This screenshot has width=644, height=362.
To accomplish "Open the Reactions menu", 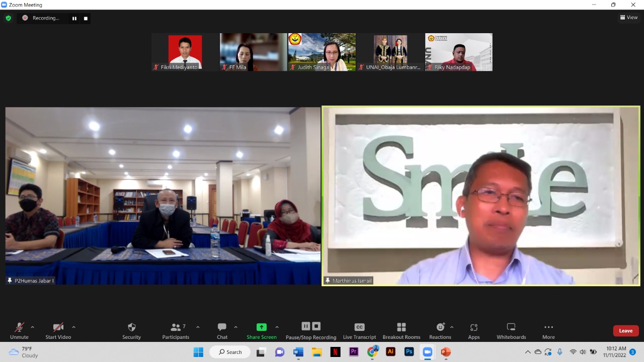I will (x=440, y=330).
